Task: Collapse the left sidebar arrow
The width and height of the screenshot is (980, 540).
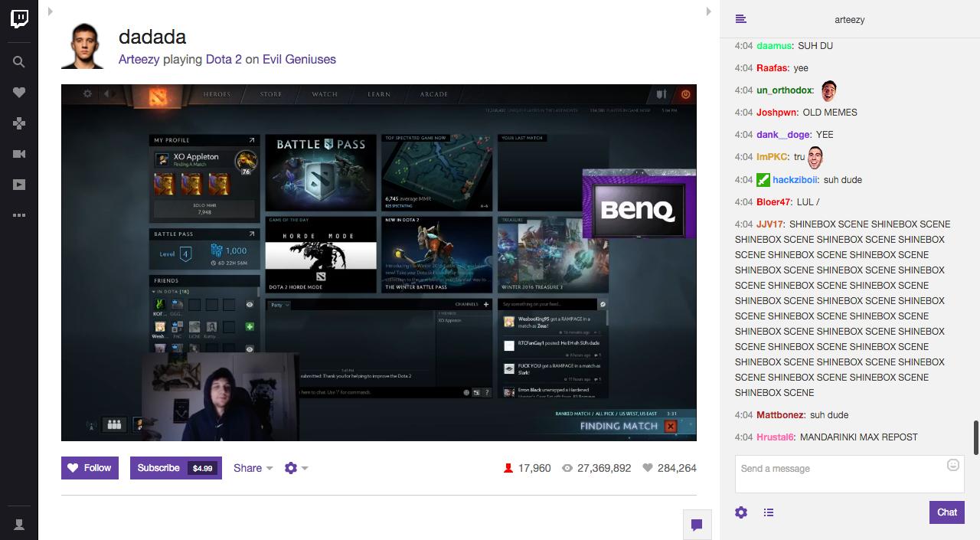Action: pos(51,11)
